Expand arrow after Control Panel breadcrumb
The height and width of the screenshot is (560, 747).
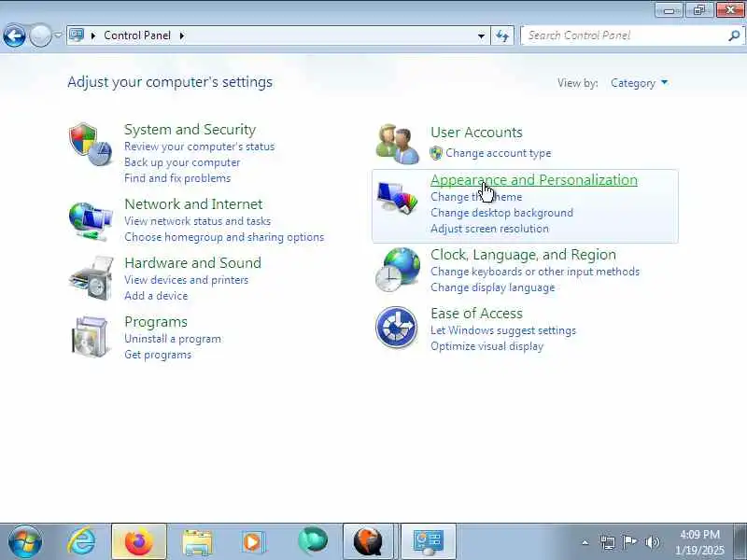(x=181, y=35)
